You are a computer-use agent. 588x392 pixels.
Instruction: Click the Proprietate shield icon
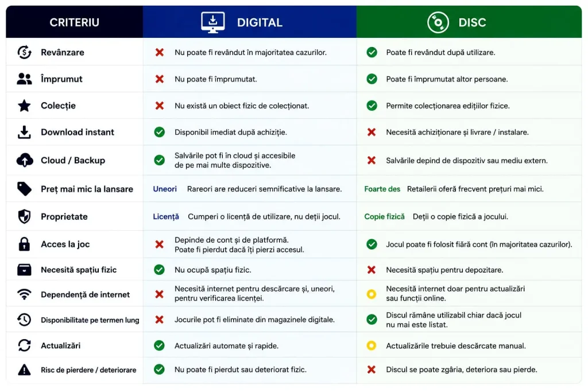24,216
